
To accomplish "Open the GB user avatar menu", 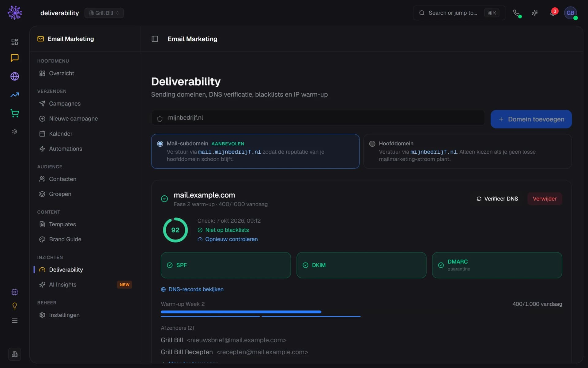I will click(571, 13).
